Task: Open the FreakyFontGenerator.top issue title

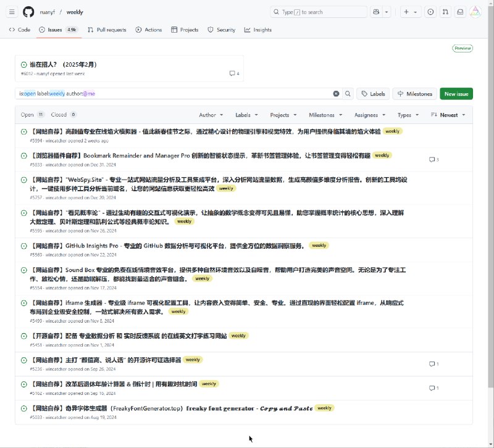Action: [x=172, y=409]
